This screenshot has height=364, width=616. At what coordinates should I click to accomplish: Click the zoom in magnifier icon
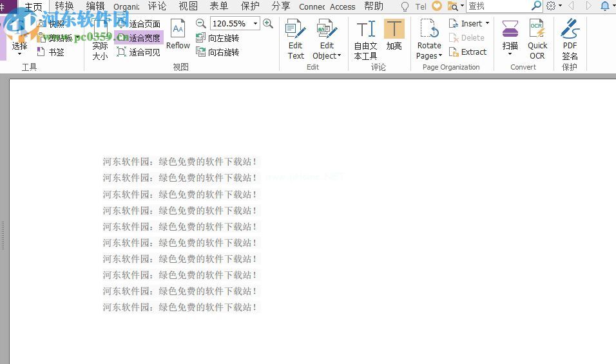268,24
